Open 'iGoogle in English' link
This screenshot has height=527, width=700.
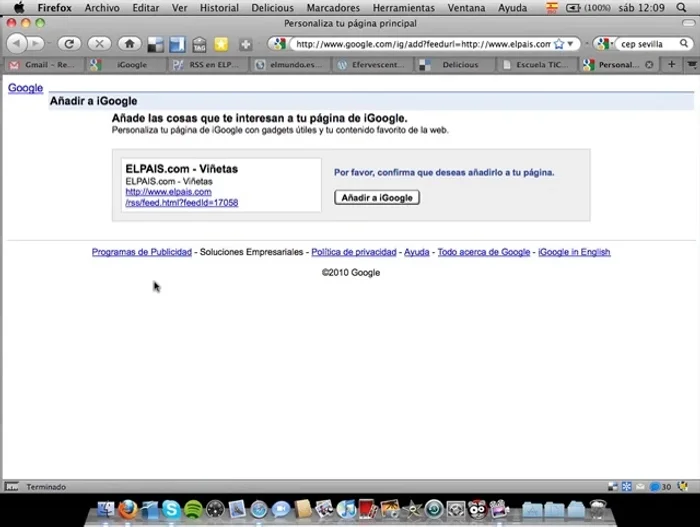tap(574, 252)
